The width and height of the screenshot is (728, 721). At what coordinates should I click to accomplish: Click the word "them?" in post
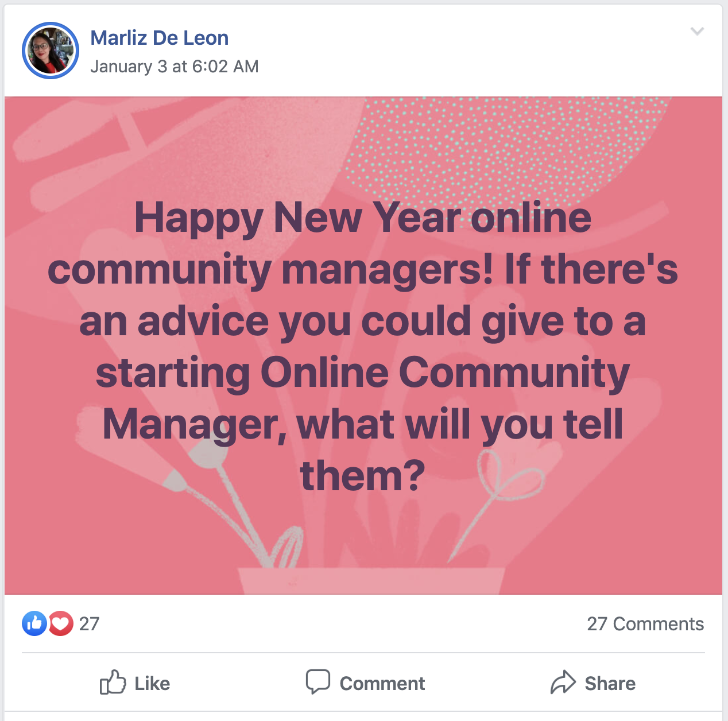tap(363, 476)
